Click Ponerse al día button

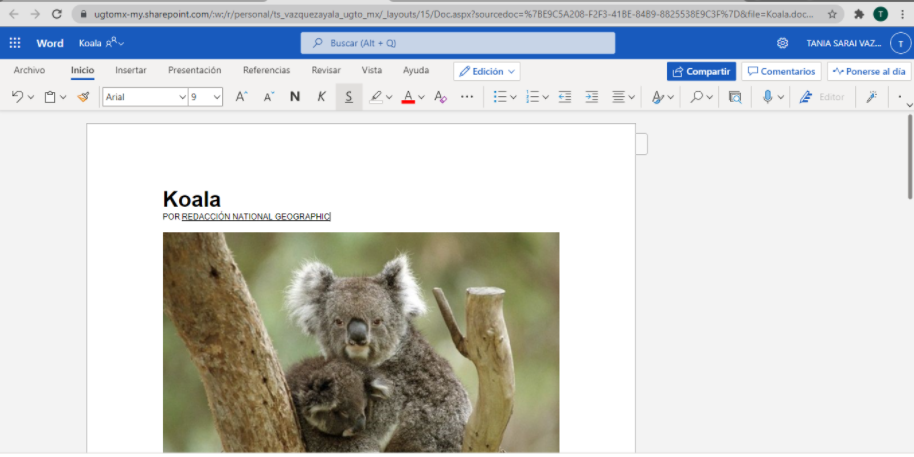(x=869, y=71)
